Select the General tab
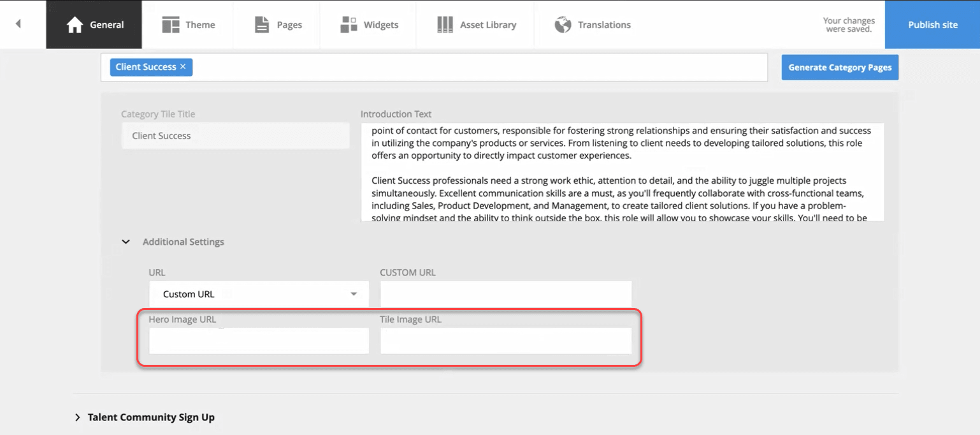Screen dimensions: 980x435 point(94,25)
